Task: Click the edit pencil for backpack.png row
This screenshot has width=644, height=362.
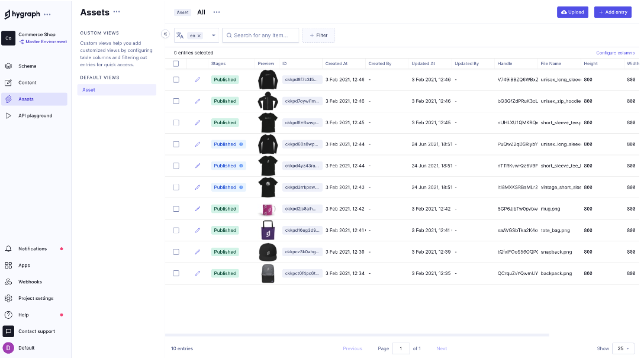Action: tap(198, 273)
